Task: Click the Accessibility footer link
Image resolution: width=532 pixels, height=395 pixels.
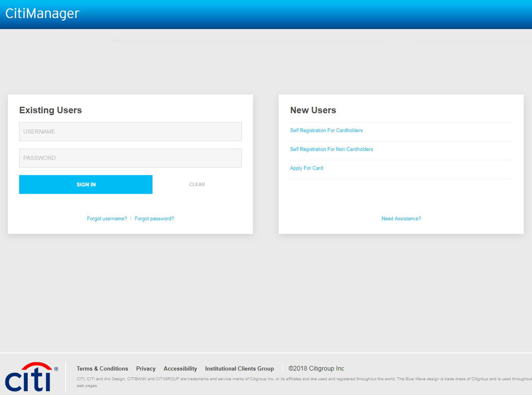Action: (180, 368)
